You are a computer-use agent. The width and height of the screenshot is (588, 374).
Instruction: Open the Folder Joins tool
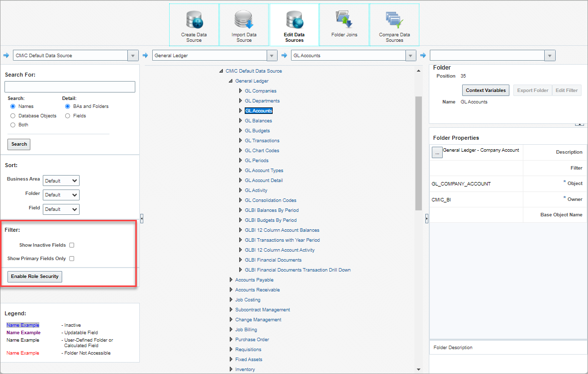coord(344,25)
